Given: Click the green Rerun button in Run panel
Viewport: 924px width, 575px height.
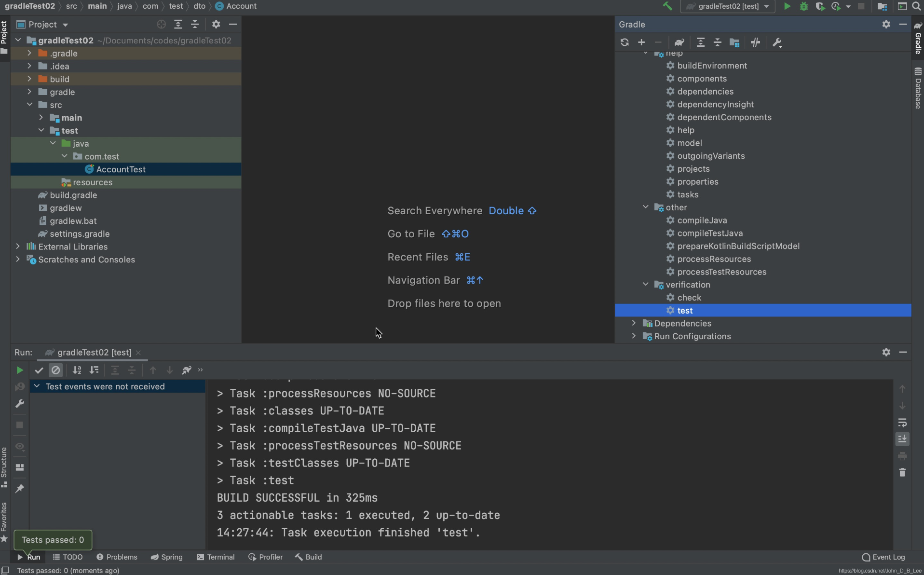Looking at the screenshot, I should (19, 370).
